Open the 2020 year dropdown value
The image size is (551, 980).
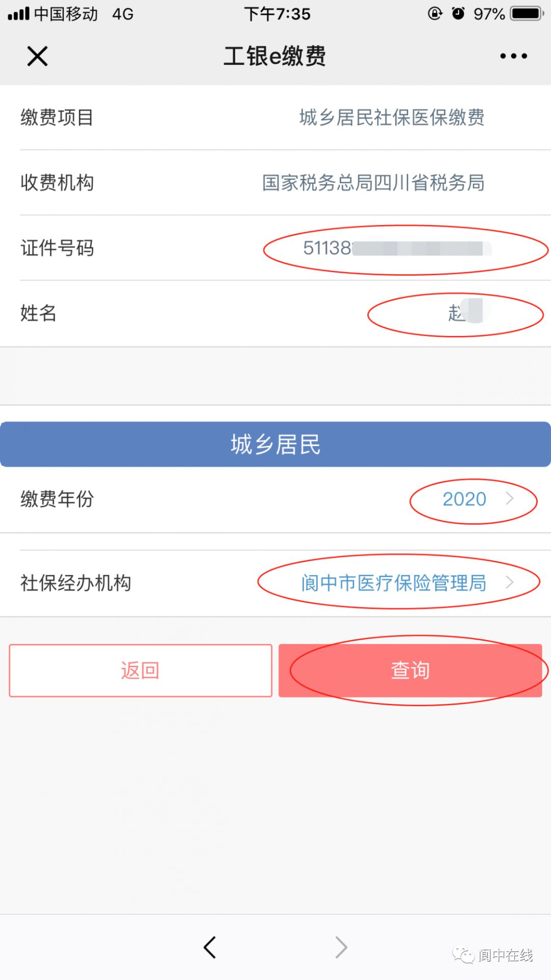pos(464,499)
